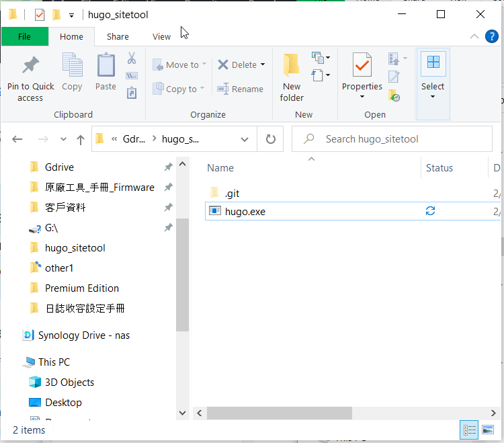Click the Delete button in Organize group
This screenshot has width=504, height=443.
tap(241, 65)
